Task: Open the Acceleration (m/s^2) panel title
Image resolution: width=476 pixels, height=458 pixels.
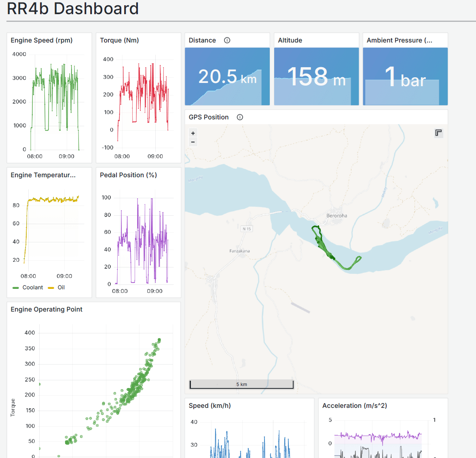Action: pos(354,405)
